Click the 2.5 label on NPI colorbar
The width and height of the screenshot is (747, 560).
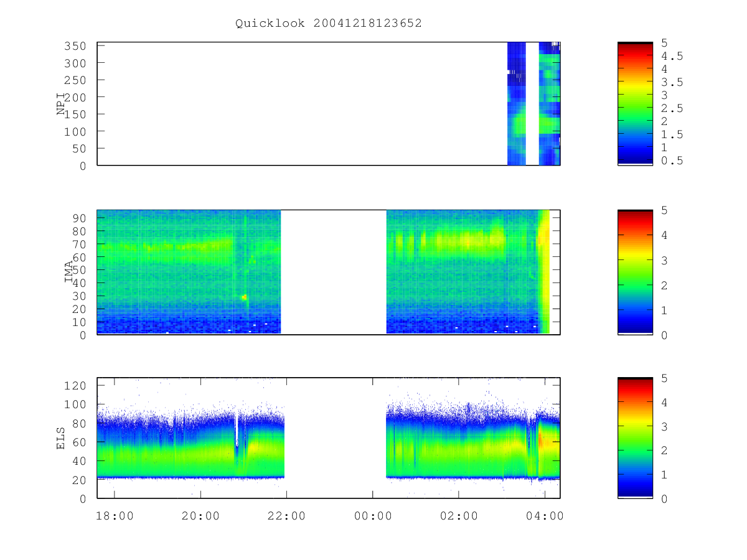click(x=672, y=108)
